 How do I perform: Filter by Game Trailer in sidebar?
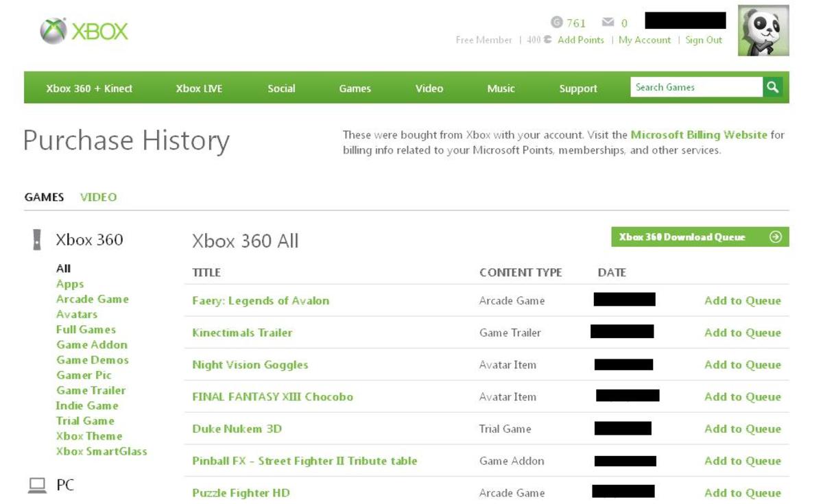coord(91,390)
